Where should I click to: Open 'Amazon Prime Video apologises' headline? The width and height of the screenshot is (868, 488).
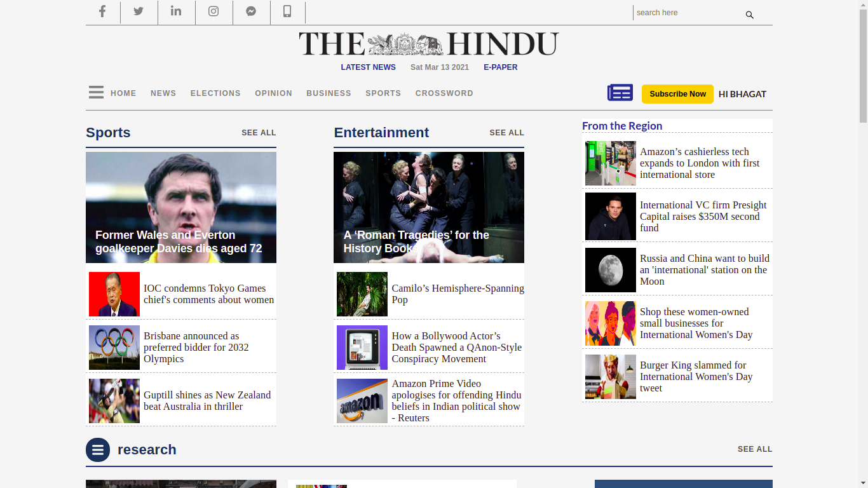pos(456,401)
